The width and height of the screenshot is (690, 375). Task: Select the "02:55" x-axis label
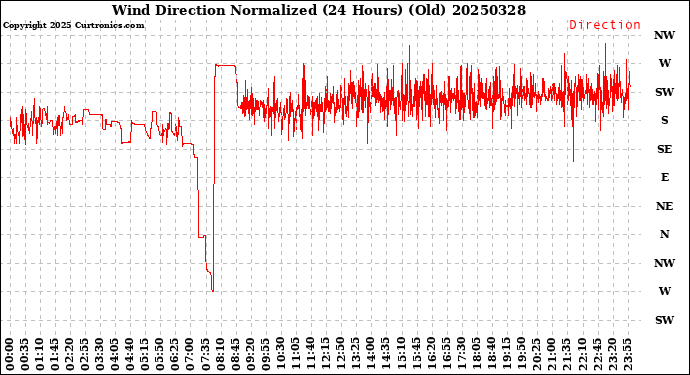point(85,354)
